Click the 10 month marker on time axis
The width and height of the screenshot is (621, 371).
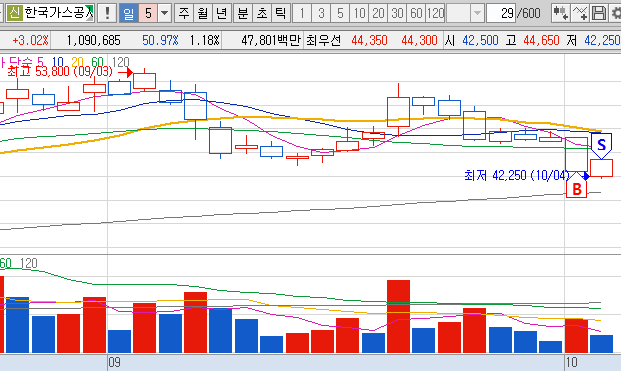pyautogui.click(x=571, y=362)
